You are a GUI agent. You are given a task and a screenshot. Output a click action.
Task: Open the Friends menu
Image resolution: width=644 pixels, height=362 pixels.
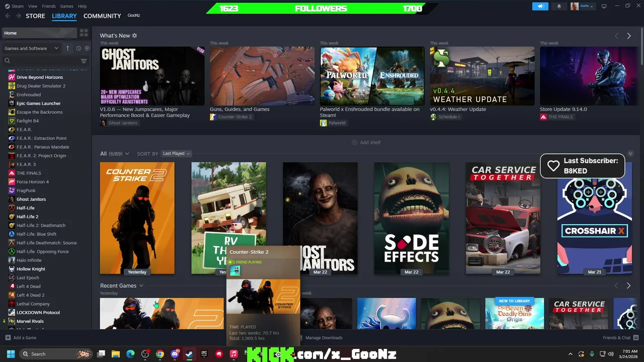49,6
